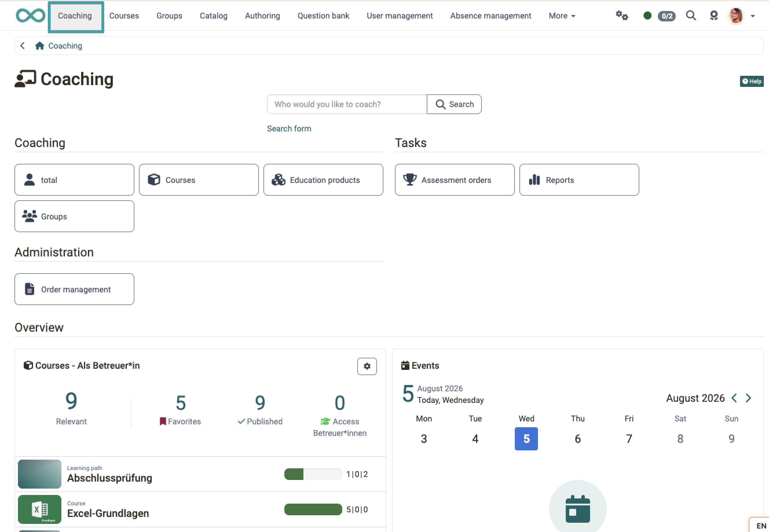The width and height of the screenshot is (769, 532).
Task: Click the Abschlussprüfung progress bar
Action: [313, 474]
